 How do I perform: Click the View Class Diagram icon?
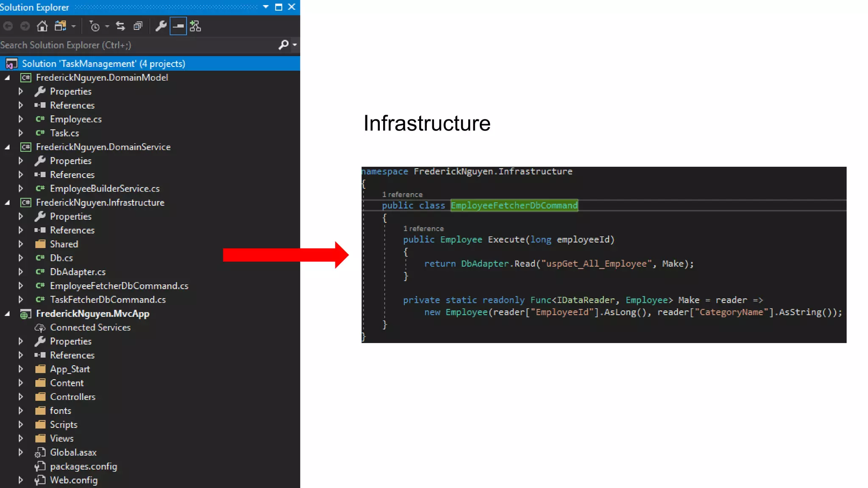(195, 26)
